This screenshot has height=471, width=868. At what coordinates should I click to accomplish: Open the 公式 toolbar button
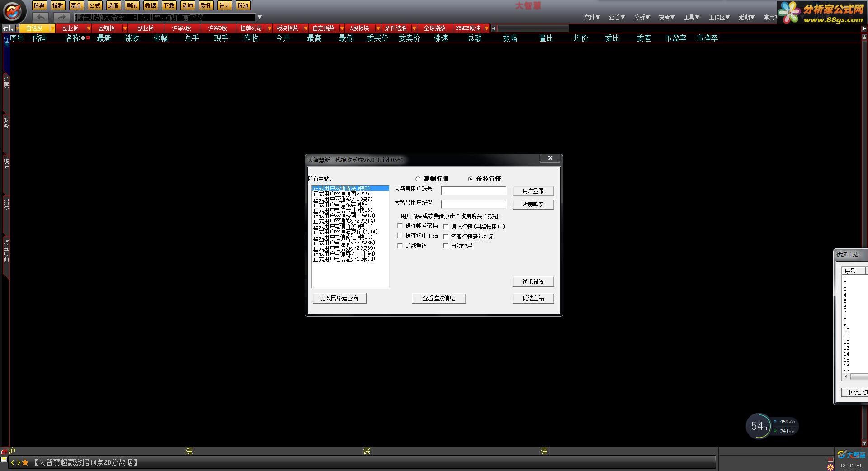click(x=94, y=5)
